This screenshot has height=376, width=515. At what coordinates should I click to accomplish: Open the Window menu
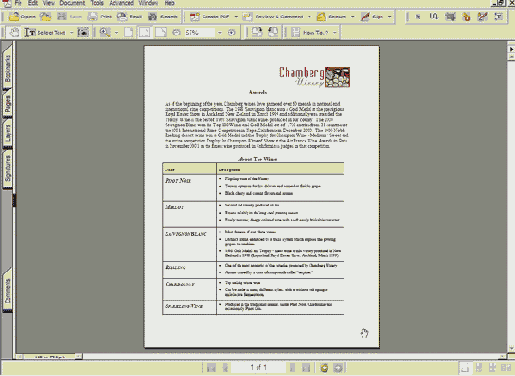148,3
